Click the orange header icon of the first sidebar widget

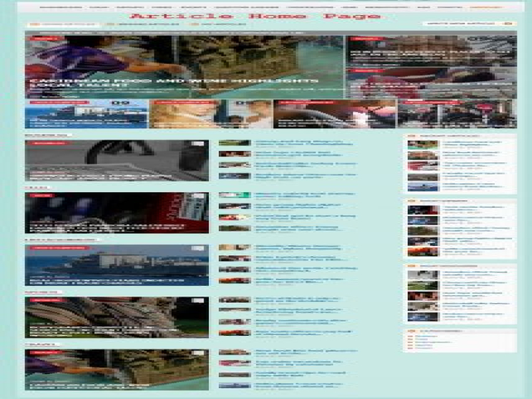412,135
